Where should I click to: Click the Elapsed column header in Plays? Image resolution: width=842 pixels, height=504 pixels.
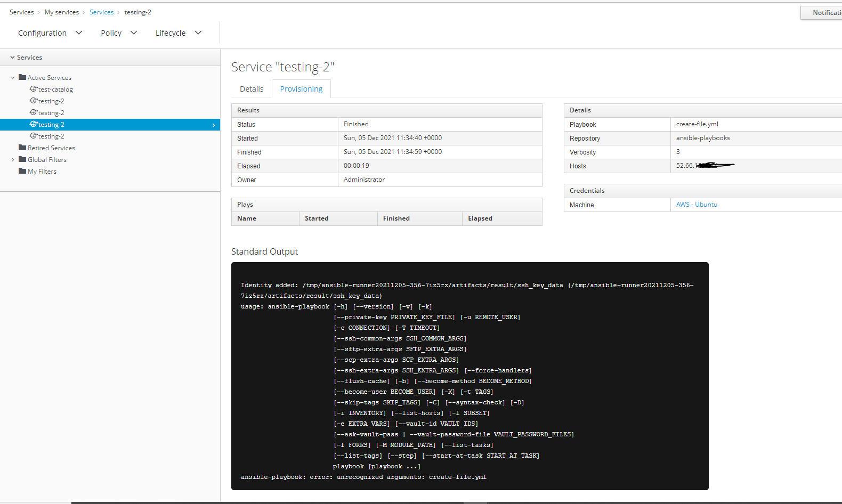pyautogui.click(x=480, y=218)
